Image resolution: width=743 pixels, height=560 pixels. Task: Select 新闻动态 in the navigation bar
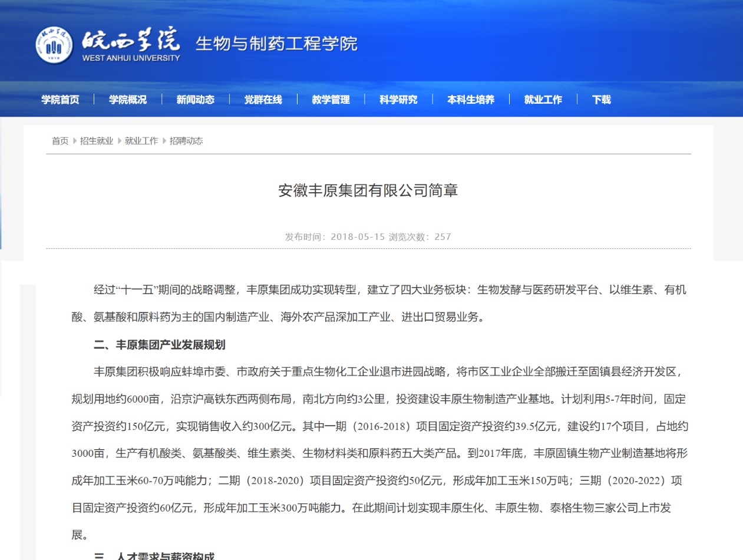(x=196, y=100)
